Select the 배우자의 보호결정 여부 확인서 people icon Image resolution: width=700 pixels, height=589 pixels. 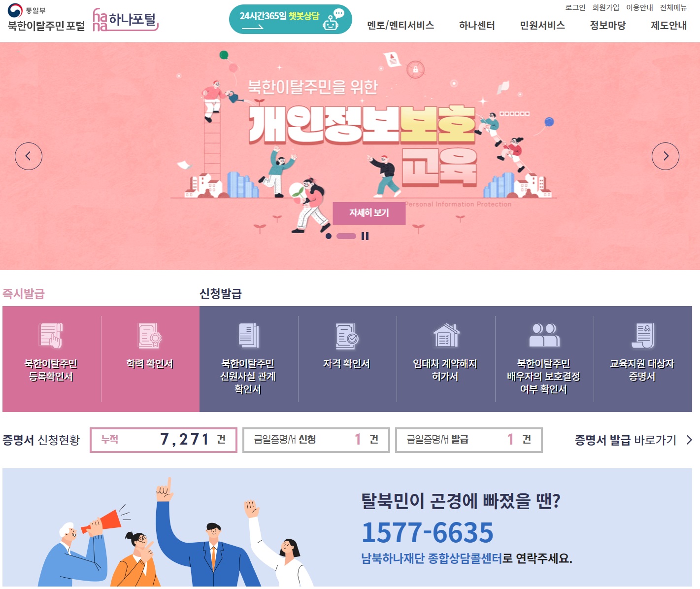click(x=544, y=335)
